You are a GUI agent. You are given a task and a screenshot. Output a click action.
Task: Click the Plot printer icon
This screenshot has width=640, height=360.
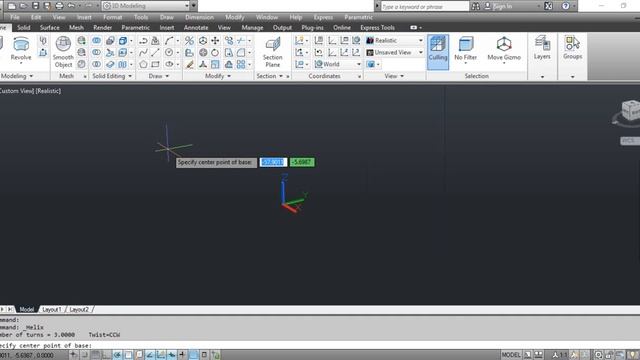tap(59, 6)
